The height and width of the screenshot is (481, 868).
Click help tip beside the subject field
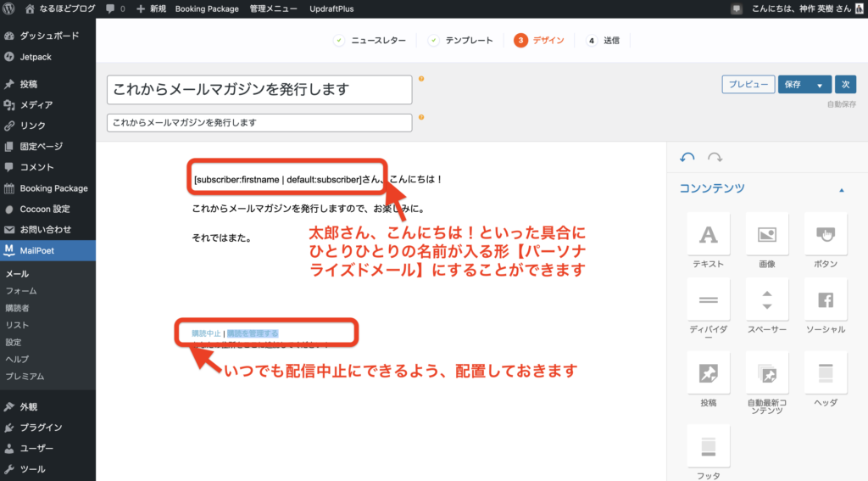click(x=421, y=79)
